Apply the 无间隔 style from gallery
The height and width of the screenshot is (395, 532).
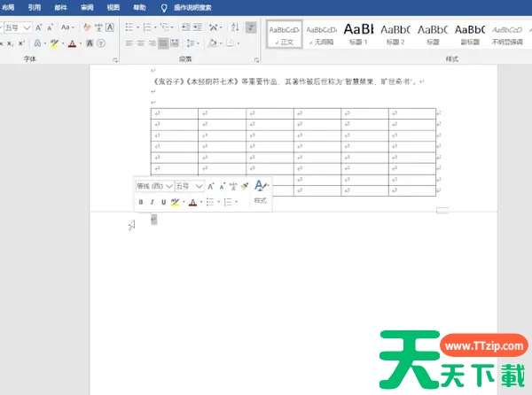point(322,33)
